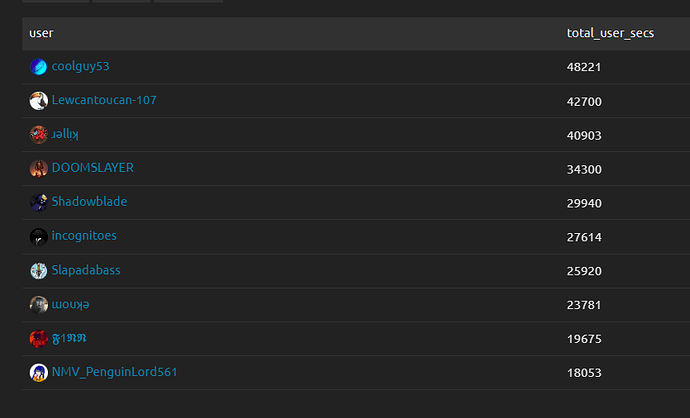Click NMV_PenguinLord561's penguin avatar

point(39,373)
